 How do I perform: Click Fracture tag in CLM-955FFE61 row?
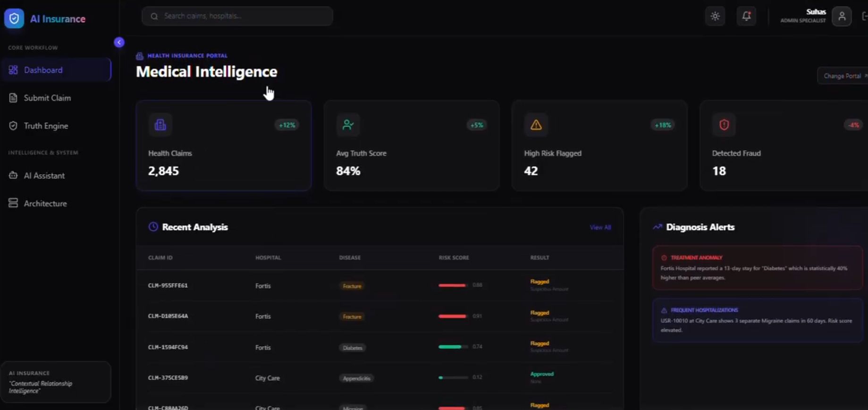352,286
